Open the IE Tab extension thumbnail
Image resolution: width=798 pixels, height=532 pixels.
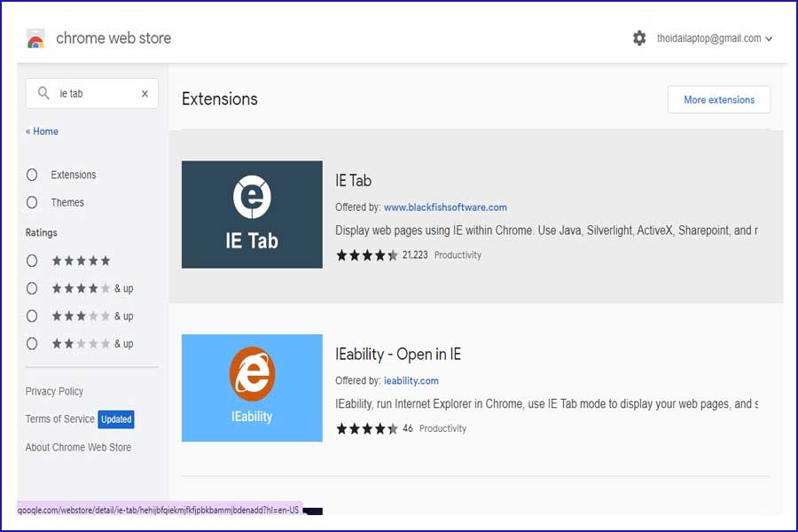point(252,215)
